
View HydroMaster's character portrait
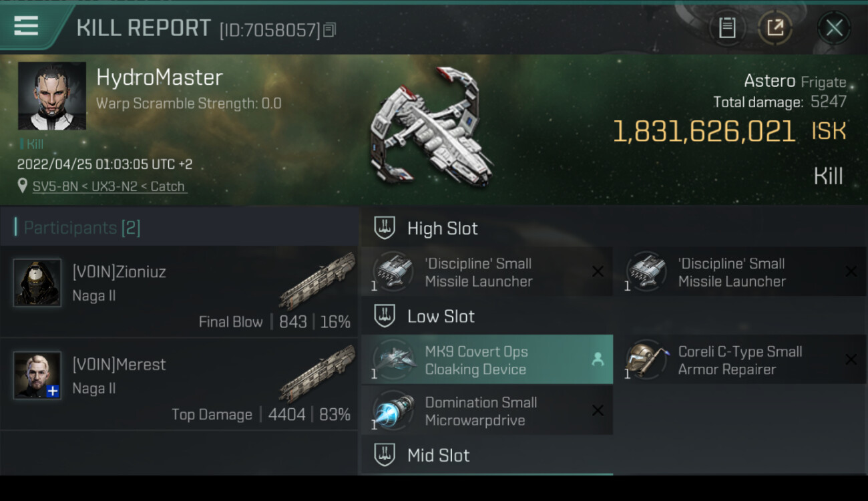tap(52, 96)
